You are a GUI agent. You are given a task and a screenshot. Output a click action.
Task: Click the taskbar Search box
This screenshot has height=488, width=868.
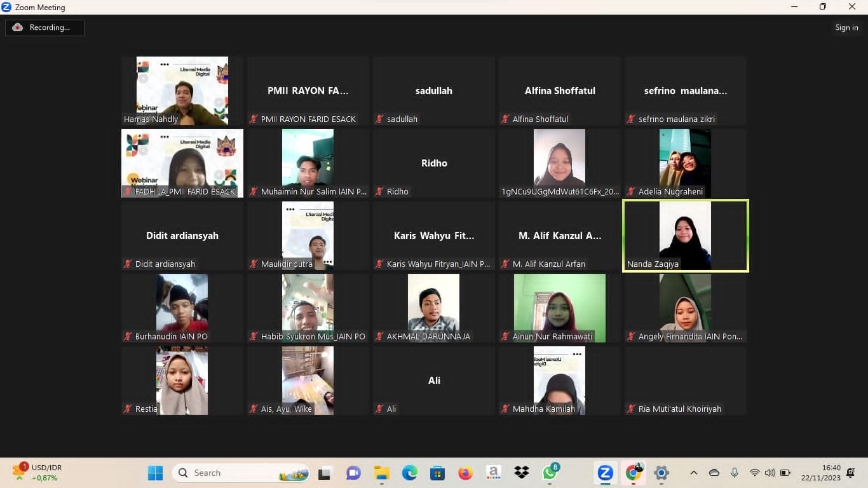[240, 473]
